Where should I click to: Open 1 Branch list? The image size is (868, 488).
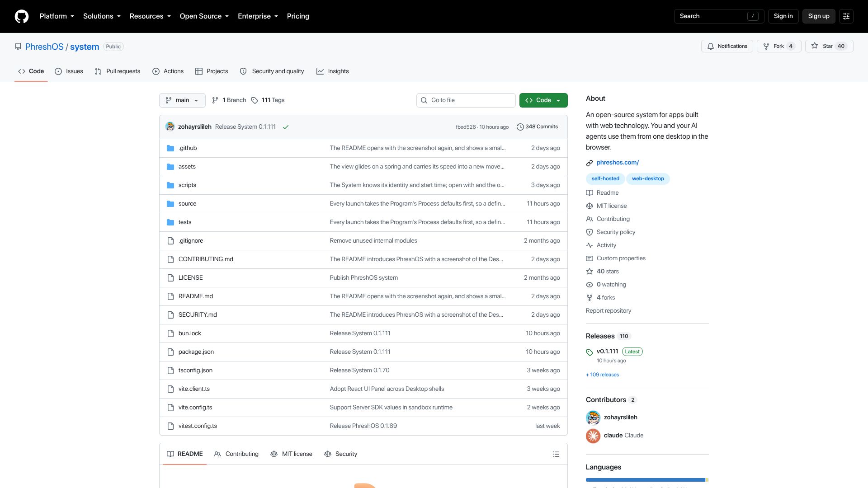pos(229,100)
